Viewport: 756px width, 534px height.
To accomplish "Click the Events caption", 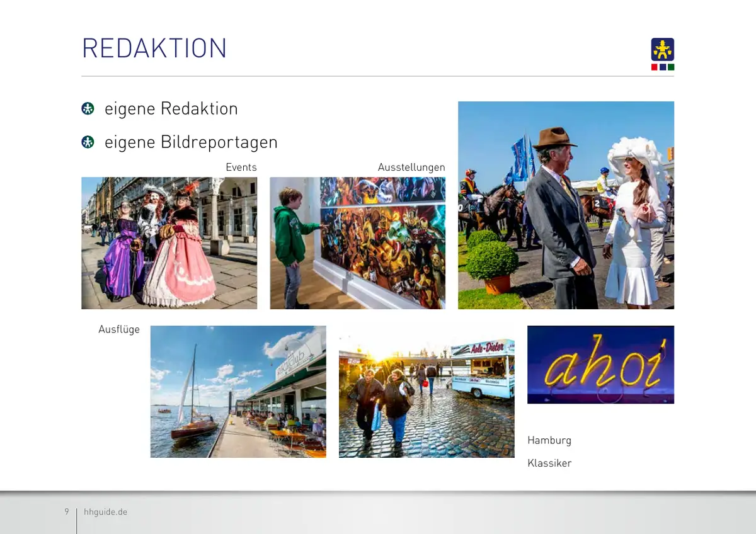I will click(x=241, y=167).
